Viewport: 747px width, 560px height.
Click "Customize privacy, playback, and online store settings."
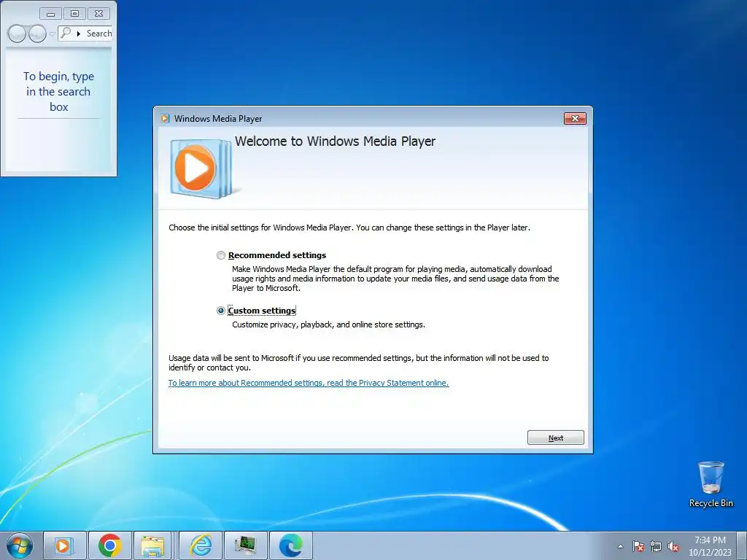[329, 324]
